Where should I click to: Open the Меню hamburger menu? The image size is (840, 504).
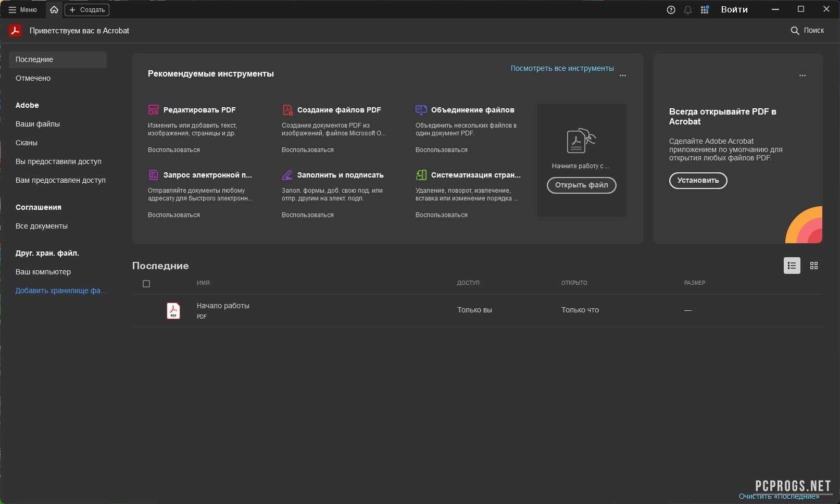coord(22,10)
